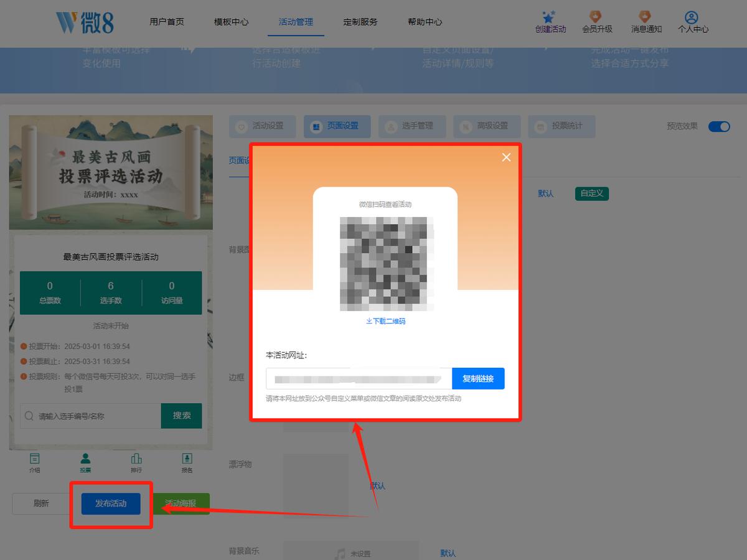
Task: Choose 默认 beside the 自定义 option
Action: (545, 194)
